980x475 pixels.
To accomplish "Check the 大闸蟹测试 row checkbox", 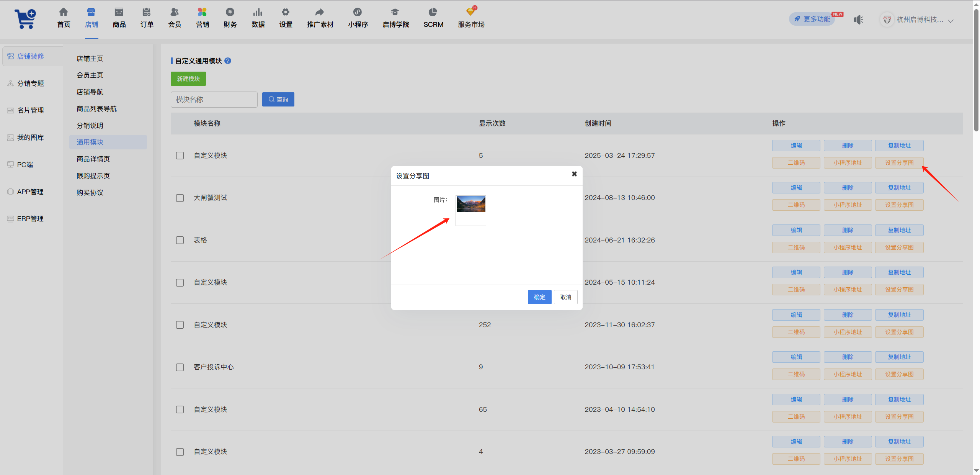I will [x=180, y=198].
